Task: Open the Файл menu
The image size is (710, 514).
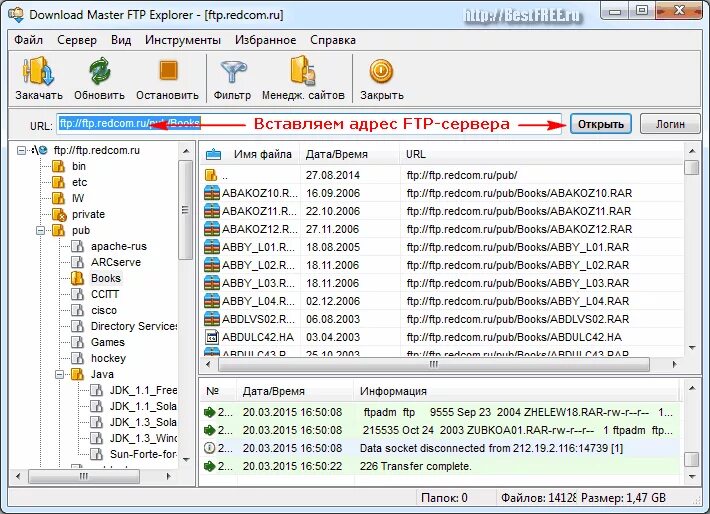Action: 28,40
